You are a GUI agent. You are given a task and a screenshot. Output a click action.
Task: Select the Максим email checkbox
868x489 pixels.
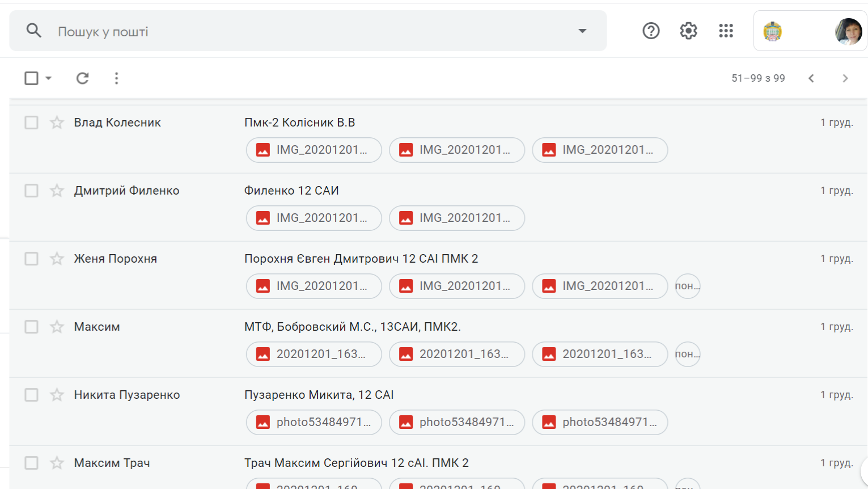tap(31, 327)
